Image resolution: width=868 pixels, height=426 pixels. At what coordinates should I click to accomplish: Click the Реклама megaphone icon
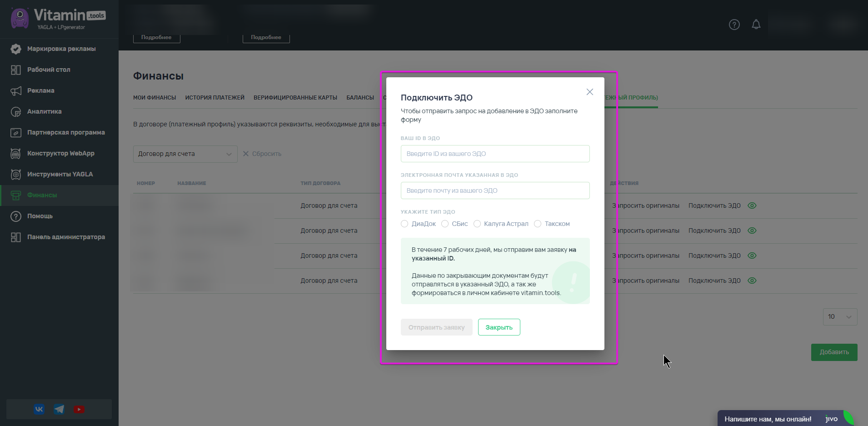(x=16, y=90)
